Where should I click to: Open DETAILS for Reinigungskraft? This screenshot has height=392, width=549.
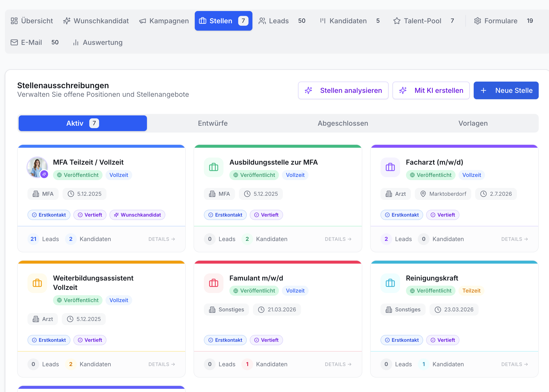[514, 364]
